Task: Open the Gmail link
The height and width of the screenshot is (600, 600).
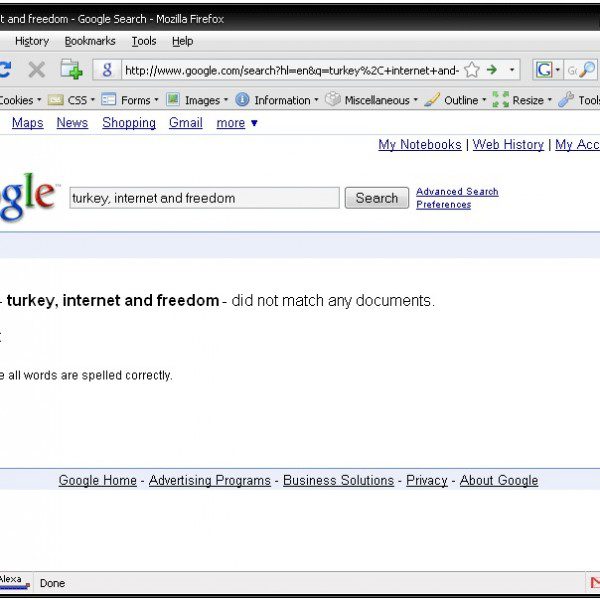Action: tap(186, 123)
